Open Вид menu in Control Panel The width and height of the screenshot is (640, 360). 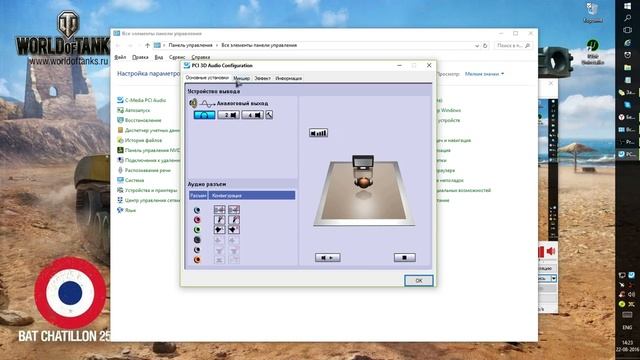pyautogui.click(x=159, y=57)
